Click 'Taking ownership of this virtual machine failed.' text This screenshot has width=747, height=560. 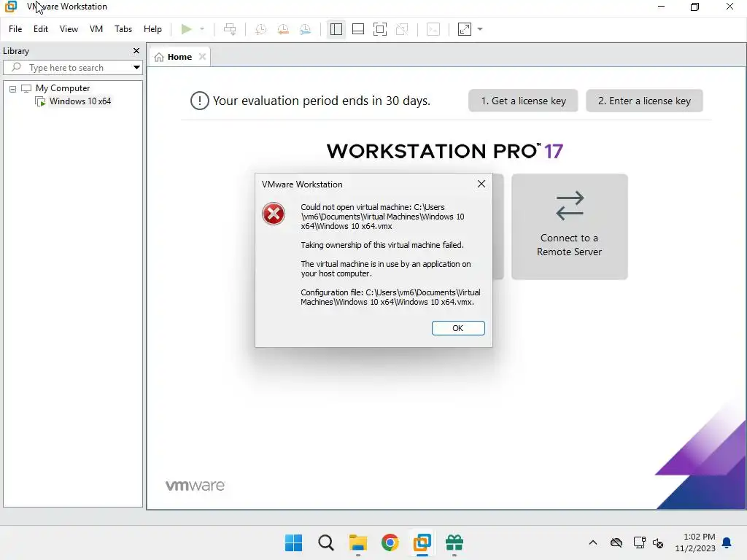tap(382, 245)
